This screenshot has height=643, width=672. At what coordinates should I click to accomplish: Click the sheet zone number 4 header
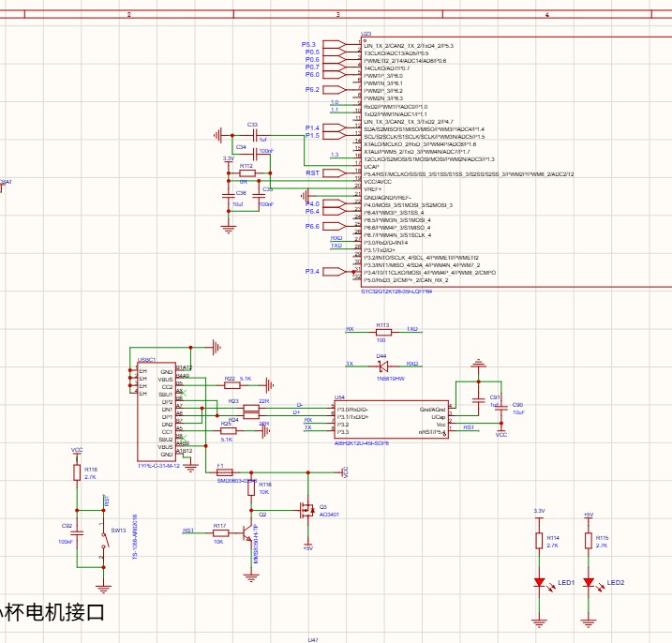click(546, 15)
